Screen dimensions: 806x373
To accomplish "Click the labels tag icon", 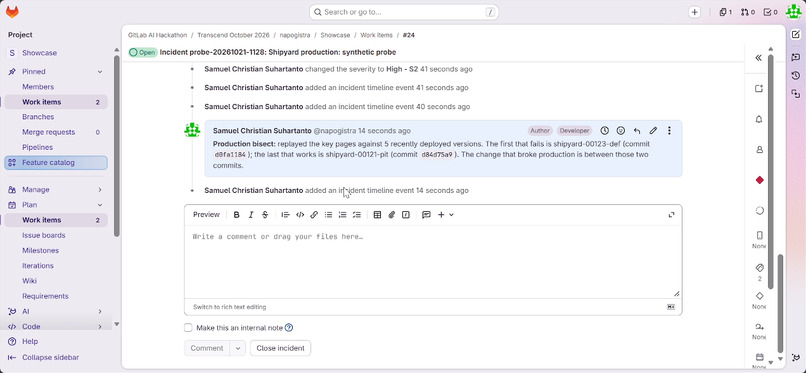I will click(x=759, y=268).
